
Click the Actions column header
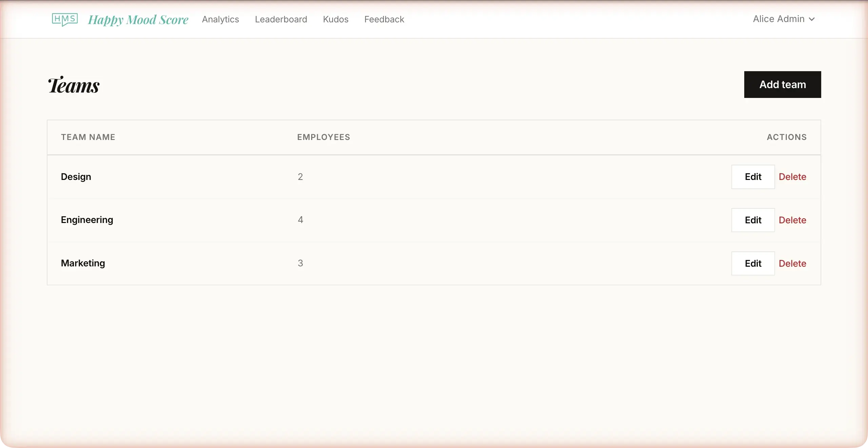pos(786,137)
